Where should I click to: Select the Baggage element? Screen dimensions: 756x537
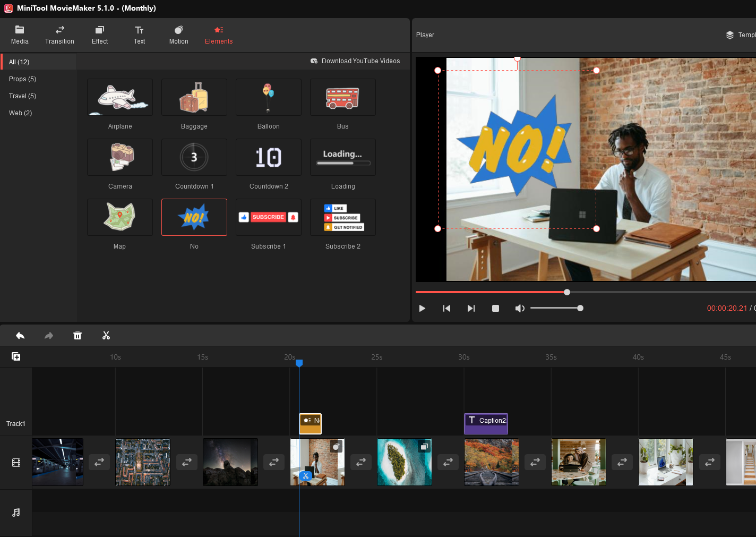point(194,97)
